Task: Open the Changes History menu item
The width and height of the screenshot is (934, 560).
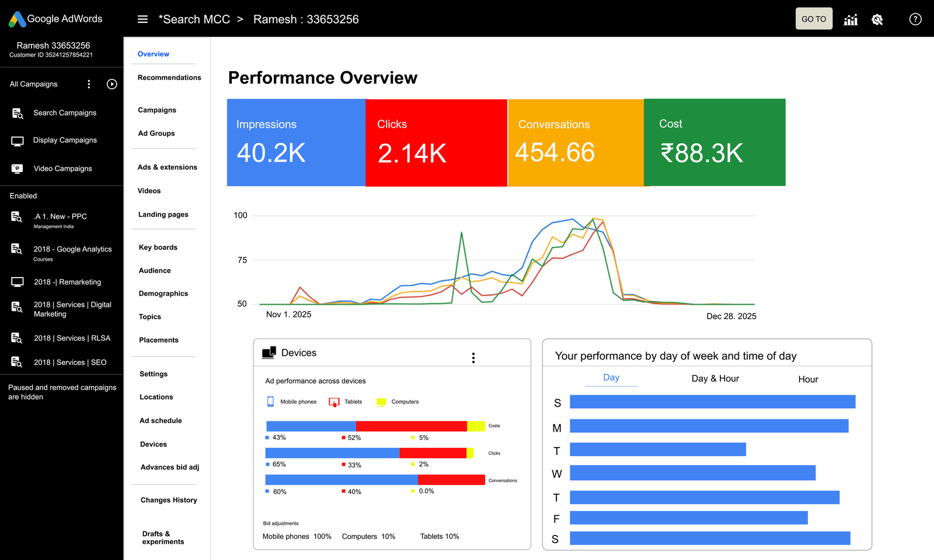Action: click(x=169, y=500)
